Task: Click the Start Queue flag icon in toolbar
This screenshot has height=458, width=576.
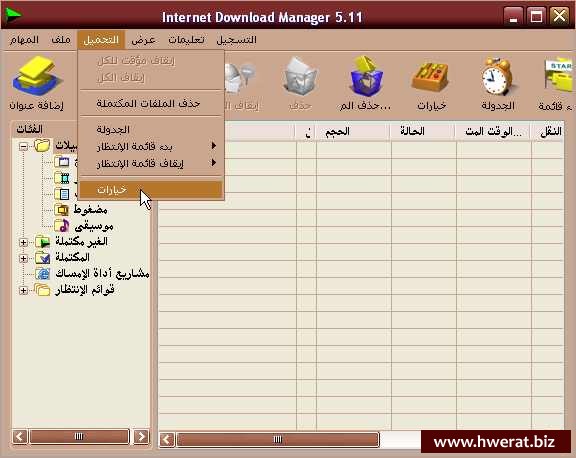Action: click(x=559, y=75)
